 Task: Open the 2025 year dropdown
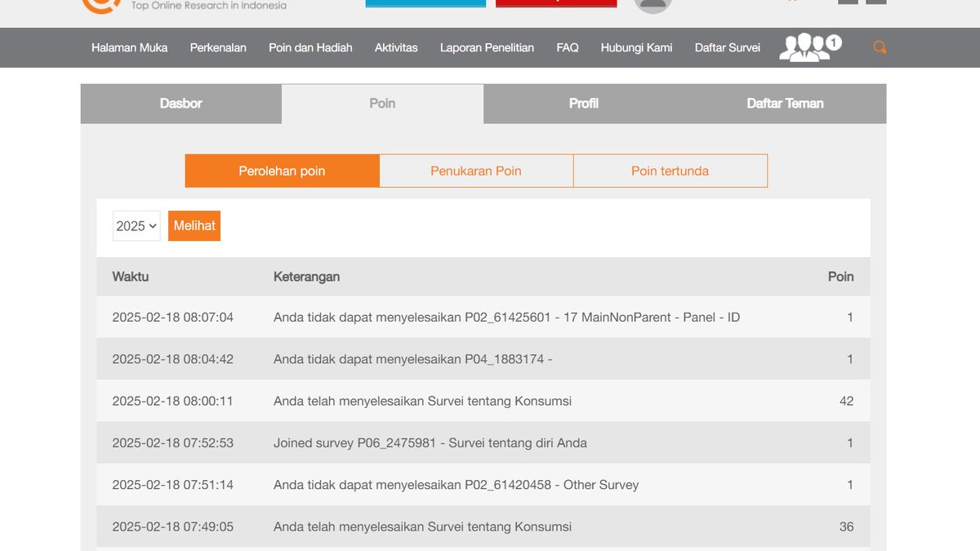(x=136, y=226)
